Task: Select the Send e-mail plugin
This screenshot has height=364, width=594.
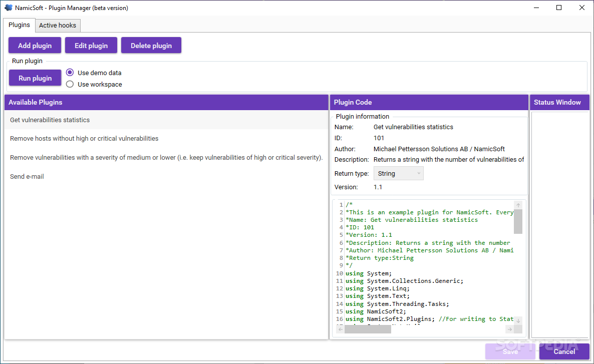Action: pyautogui.click(x=166, y=177)
